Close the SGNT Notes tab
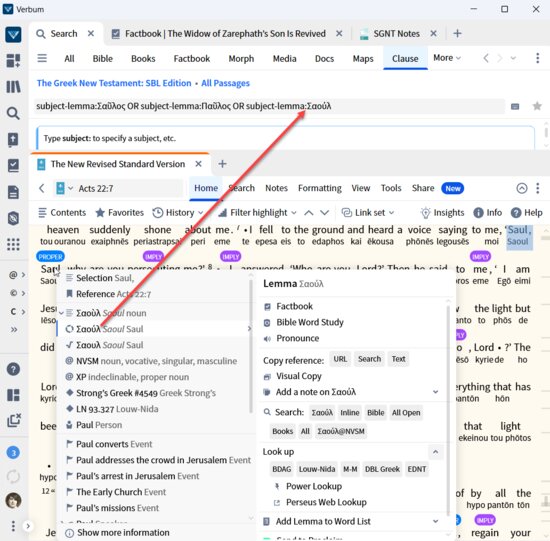 click(x=434, y=33)
